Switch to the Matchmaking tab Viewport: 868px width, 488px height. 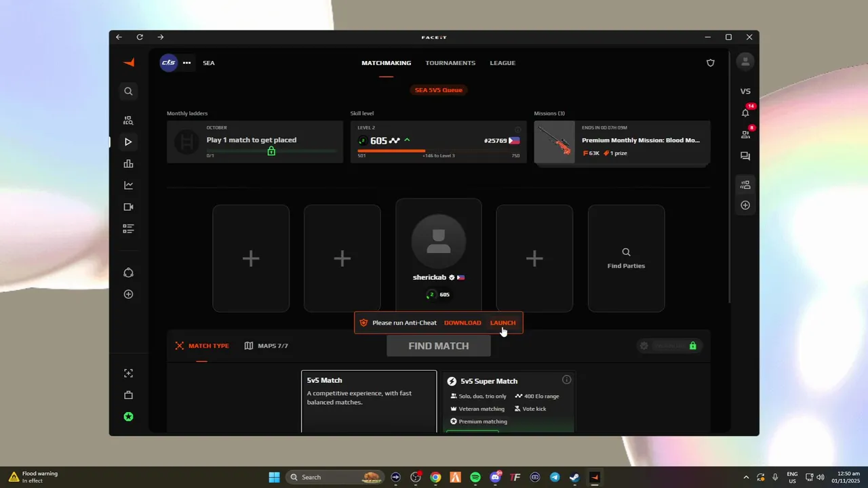click(x=386, y=63)
